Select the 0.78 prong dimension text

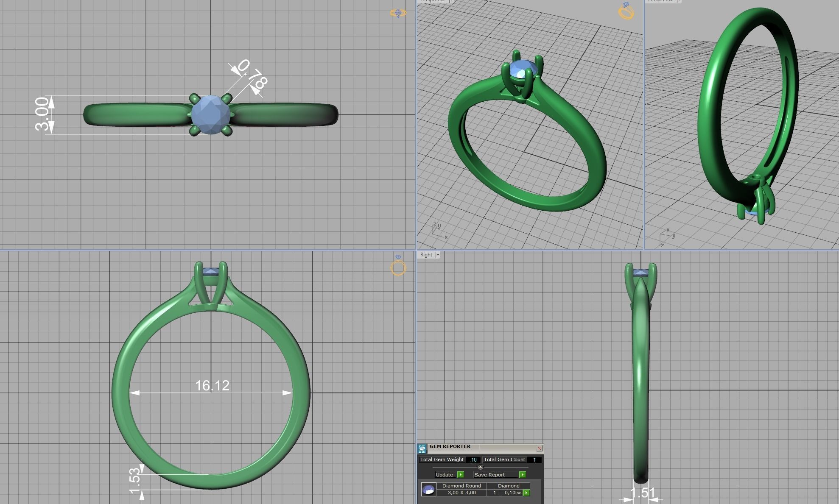tap(252, 75)
